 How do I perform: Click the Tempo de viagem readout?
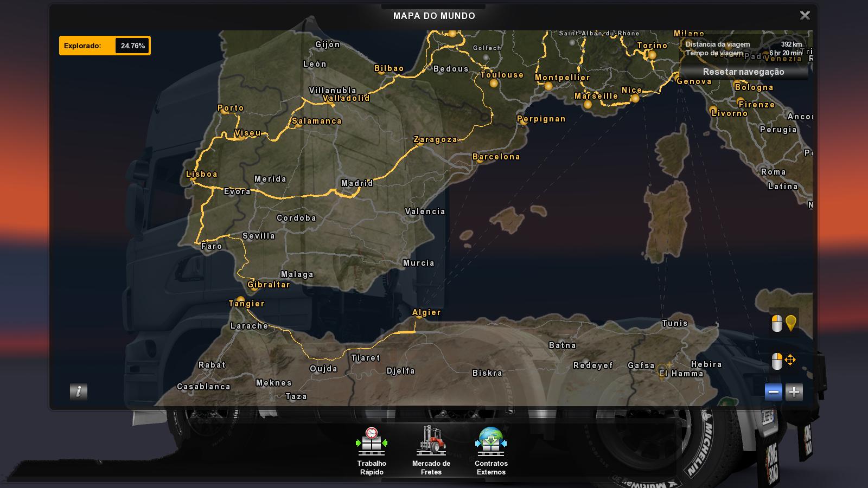pyautogui.click(x=744, y=53)
